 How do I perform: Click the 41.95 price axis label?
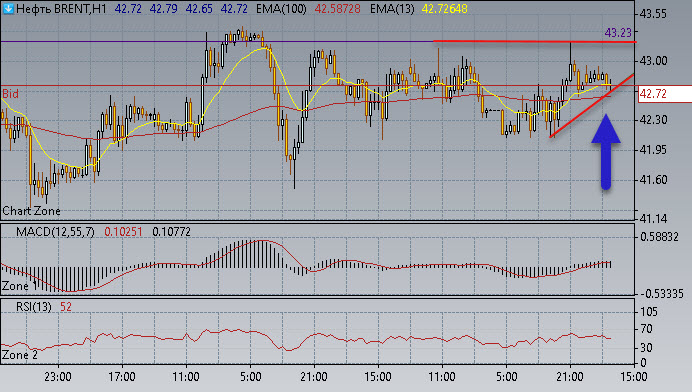[653, 150]
